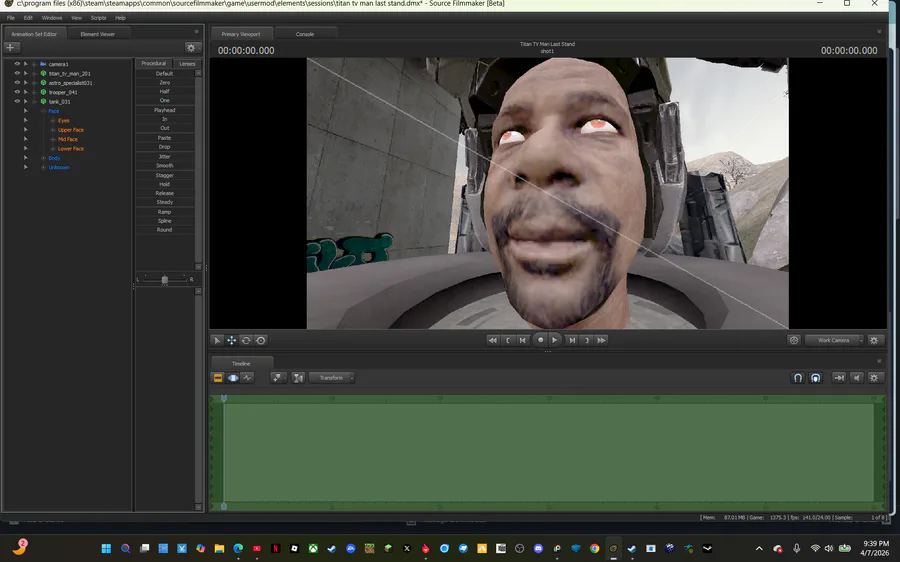Click the timeline playhead marker
The image size is (900, 562).
(224, 398)
